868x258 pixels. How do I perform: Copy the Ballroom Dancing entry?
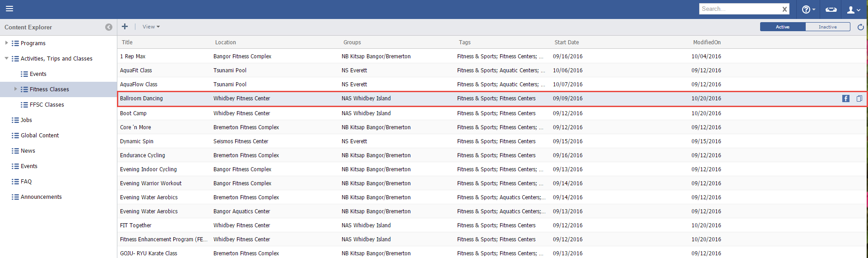[x=859, y=99]
